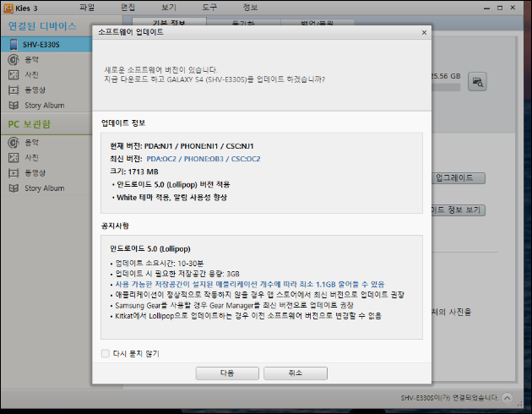Click the storage usage bar under 25.56 GB
Image resolution: width=532 pixels, height=414 pixels.
coord(446,87)
